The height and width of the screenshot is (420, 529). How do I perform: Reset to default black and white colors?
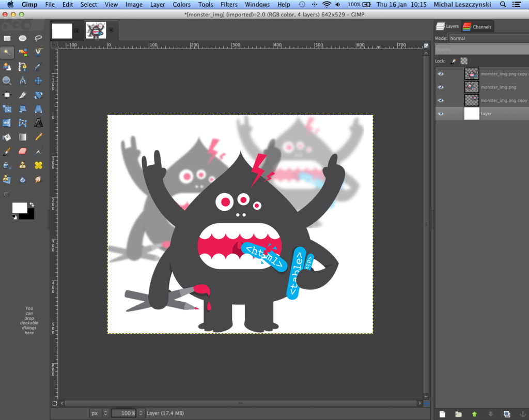(14, 217)
